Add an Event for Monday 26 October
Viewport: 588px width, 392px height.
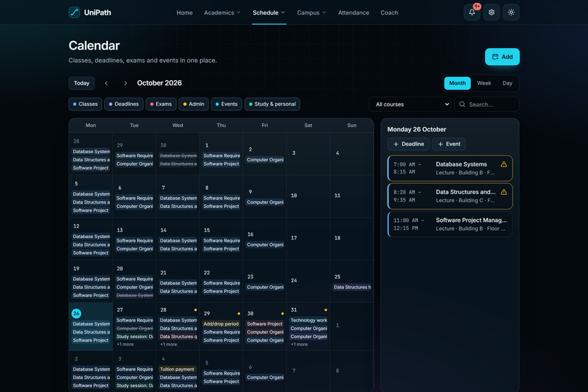coord(449,144)
